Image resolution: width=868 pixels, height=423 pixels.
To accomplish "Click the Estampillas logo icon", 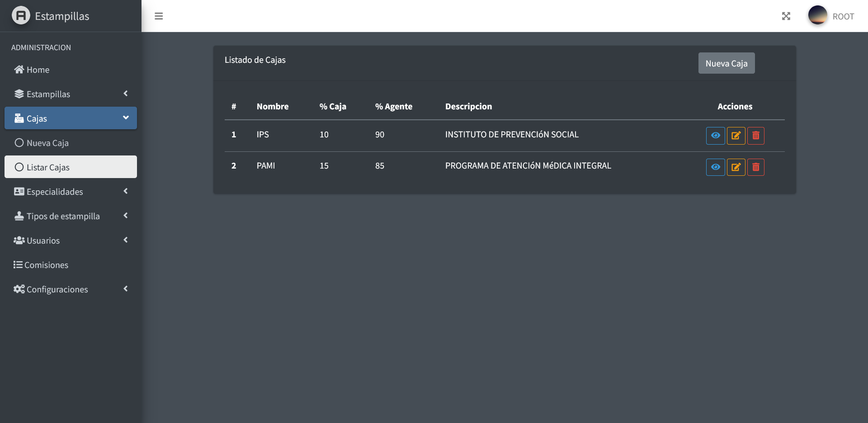I will pyautogui.click(x=21, y=16).
